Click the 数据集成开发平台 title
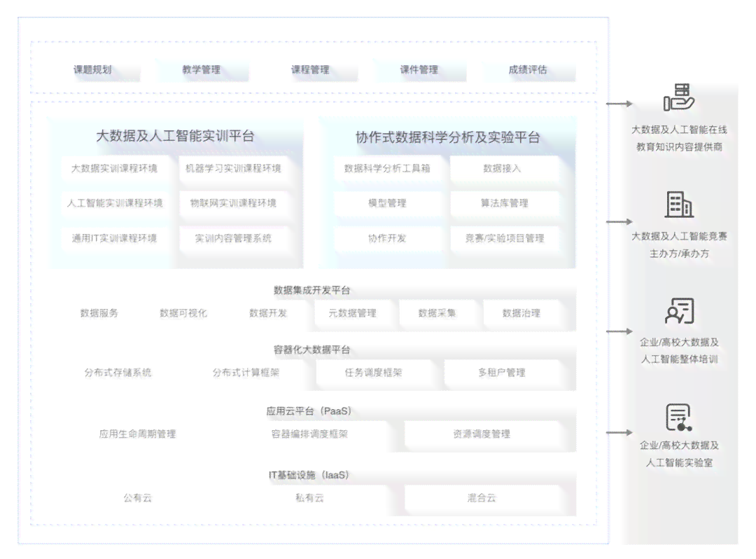This screenshot has height=559, width=756. coord(311,290)
